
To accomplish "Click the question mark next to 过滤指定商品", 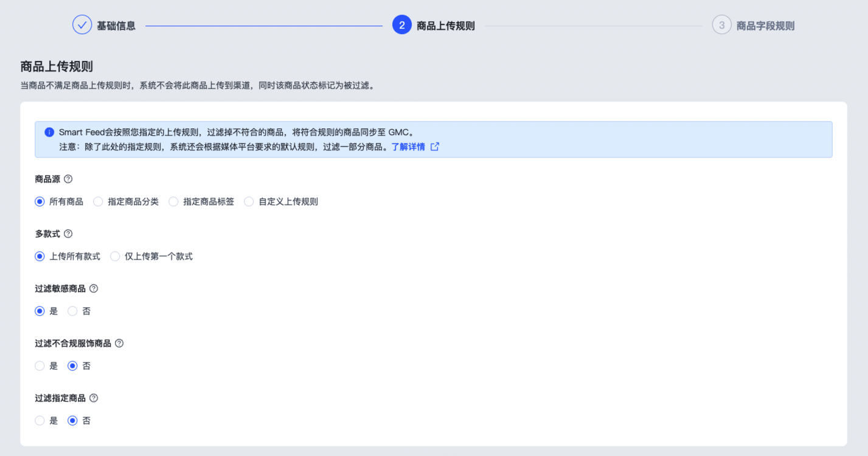I will click(93, 398).
